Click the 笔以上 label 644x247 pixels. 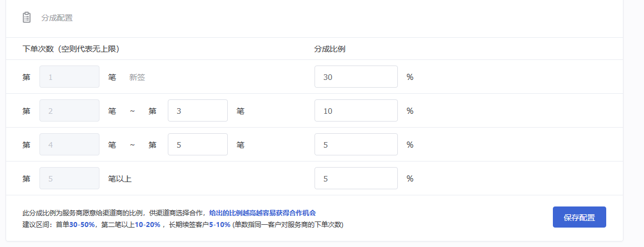coord(120,179)
